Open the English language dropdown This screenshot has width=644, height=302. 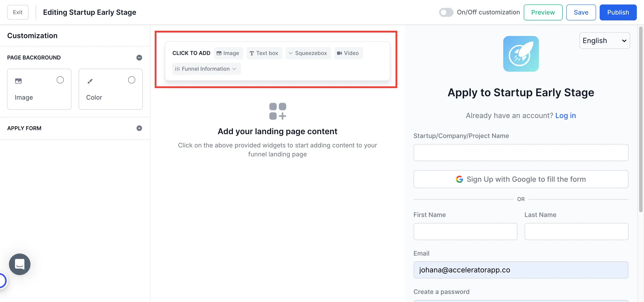604,41
